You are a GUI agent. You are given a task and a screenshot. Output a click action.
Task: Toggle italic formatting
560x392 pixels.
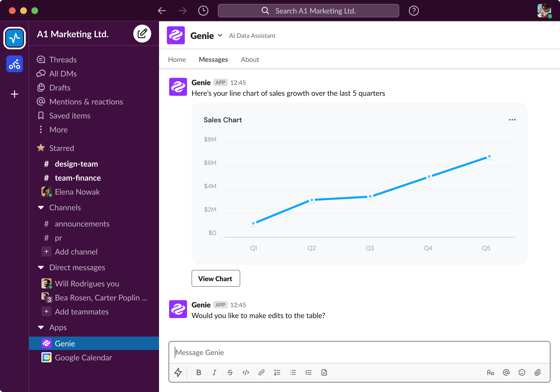pos(214,372)
